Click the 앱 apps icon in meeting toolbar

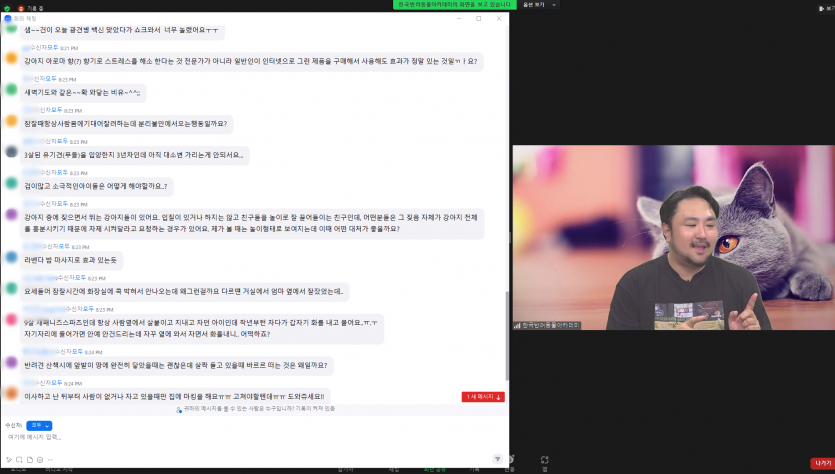pos(544,462)
